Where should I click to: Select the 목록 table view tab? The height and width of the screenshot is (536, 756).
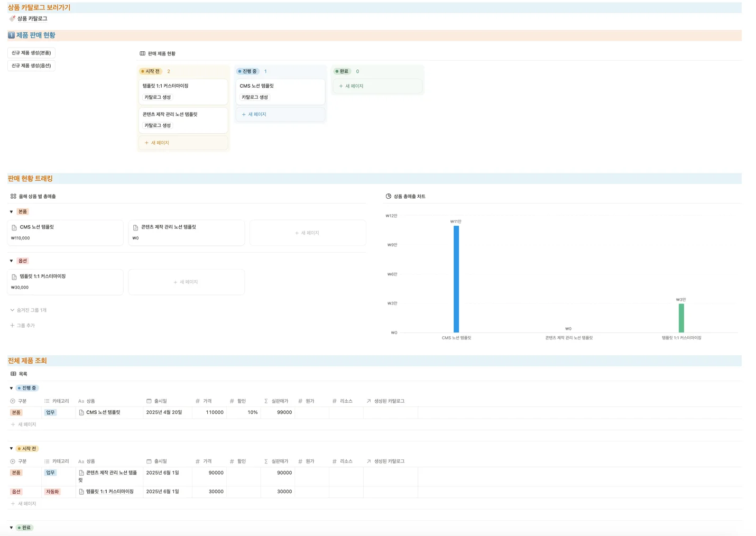tap(19, 374)
